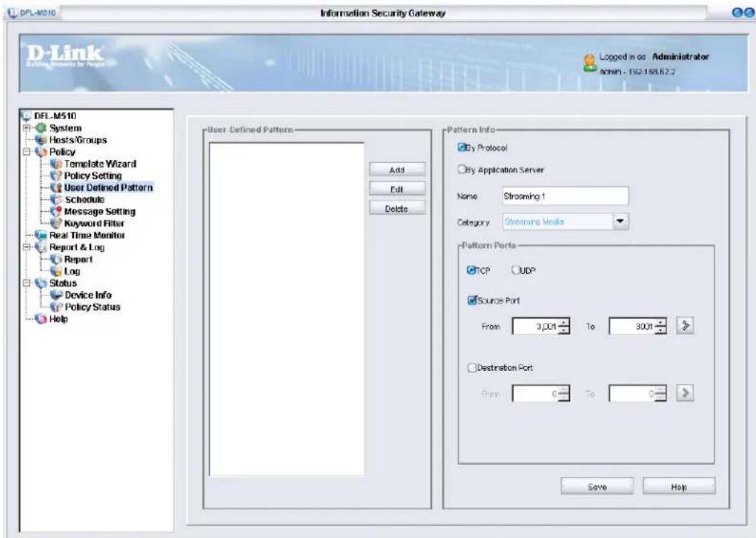Image resolution: width=756 pixels, height=538 pixels.
Task: Uncheck the Source Port checkbox
Action: [472, 300]
